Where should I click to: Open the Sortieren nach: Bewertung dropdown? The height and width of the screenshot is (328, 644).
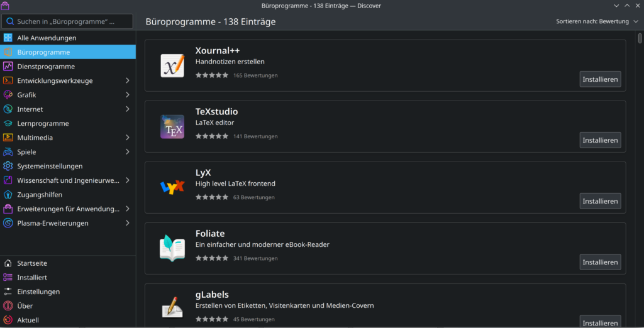point(597,21)
